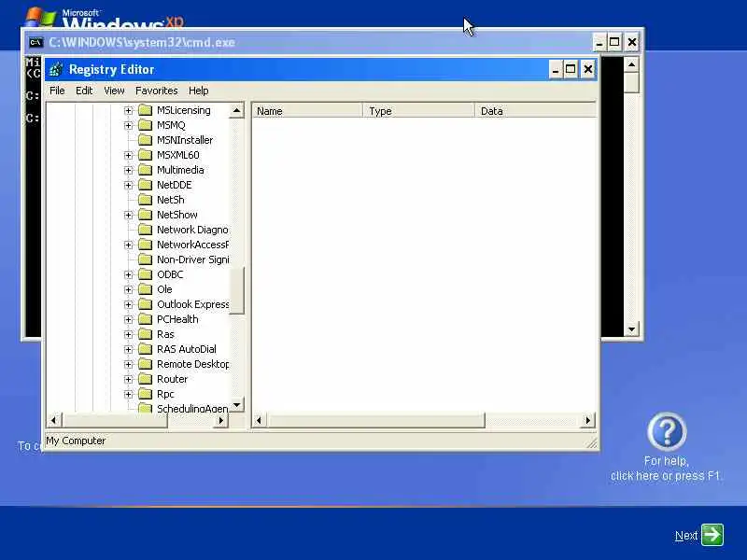Click the NetworkAccessProtection folder icon
The image size is (747, 560).
[145, 245]
